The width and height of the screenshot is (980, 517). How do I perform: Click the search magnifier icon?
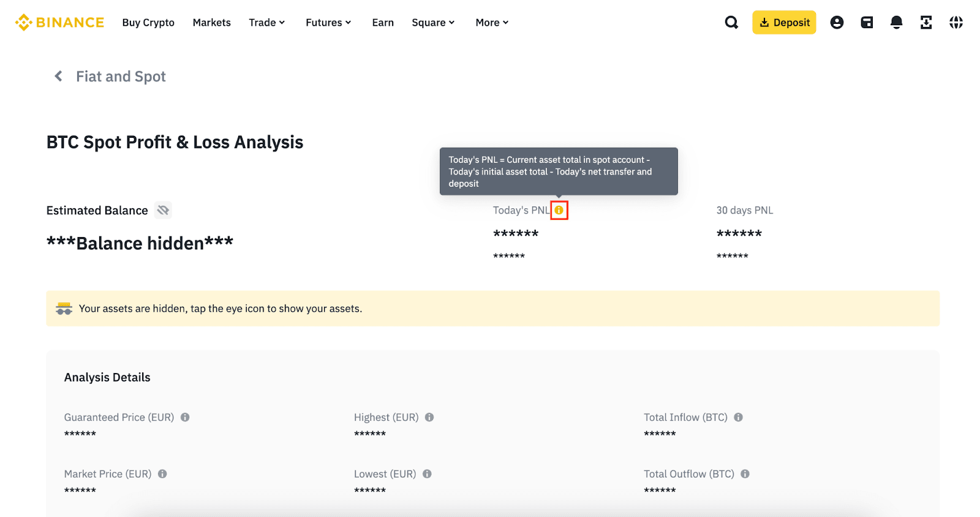click(731, 23)
